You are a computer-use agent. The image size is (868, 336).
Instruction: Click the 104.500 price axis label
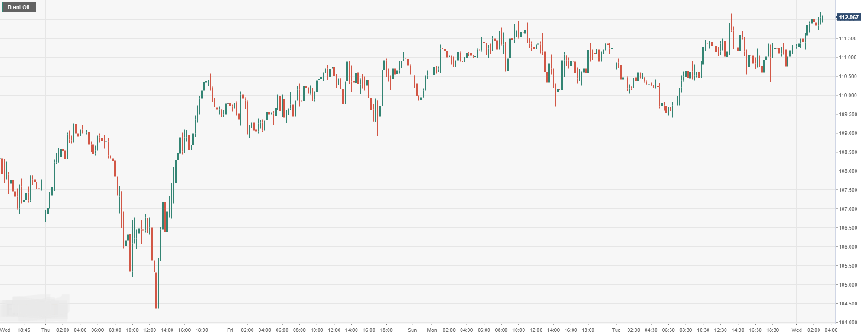(848, 304)
